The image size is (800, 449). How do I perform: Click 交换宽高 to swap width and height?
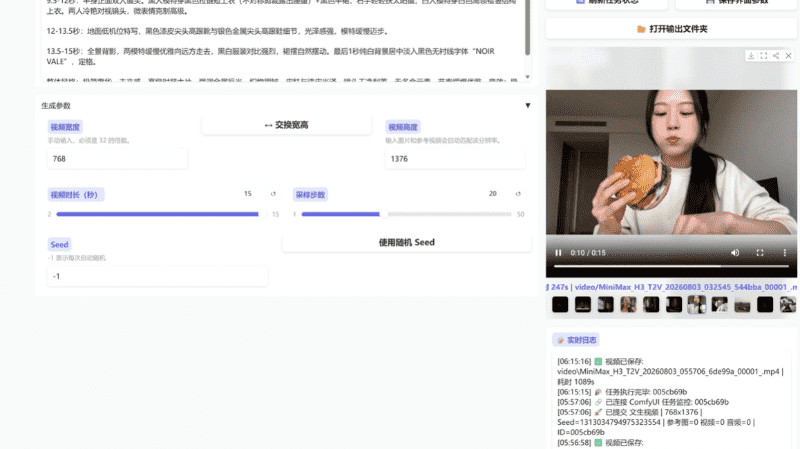point(286,125)
